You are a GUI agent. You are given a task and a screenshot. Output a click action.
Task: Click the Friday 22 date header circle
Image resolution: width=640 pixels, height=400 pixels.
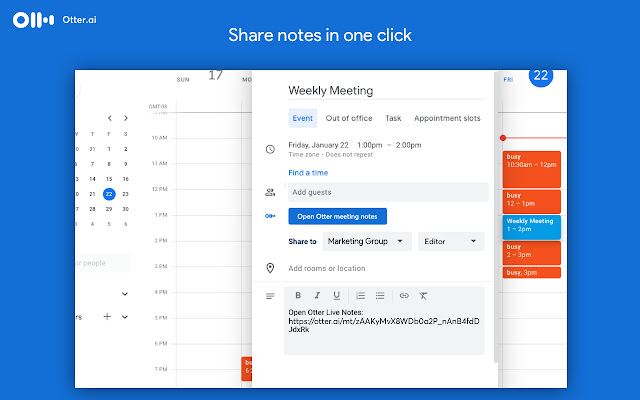(541, 76)
